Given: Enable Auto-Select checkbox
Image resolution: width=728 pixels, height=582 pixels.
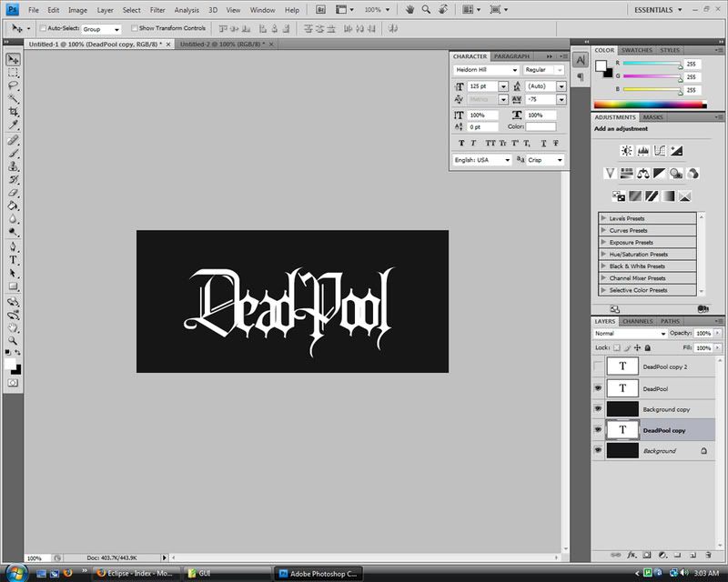Looking at the screenshot, I should click(x=43, y=28).
